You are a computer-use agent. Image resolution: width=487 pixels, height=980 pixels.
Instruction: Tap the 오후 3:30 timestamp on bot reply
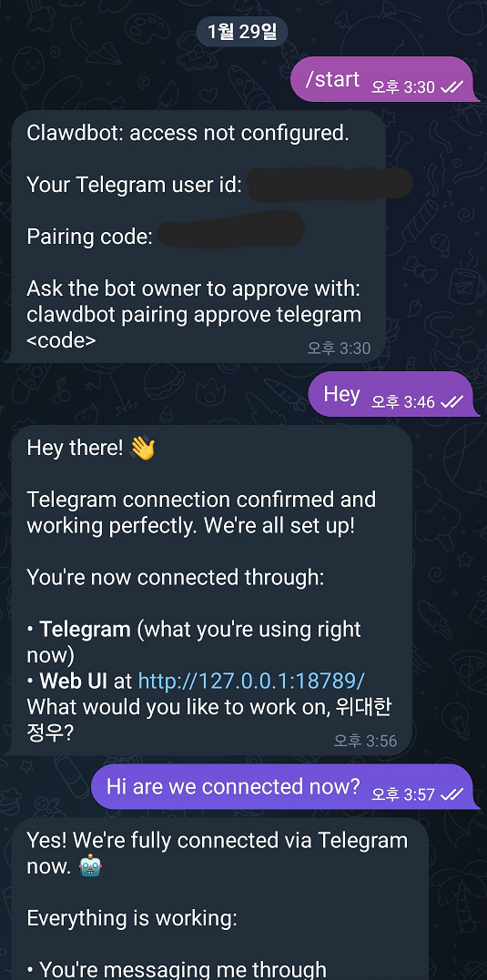[x=339, y=349]
